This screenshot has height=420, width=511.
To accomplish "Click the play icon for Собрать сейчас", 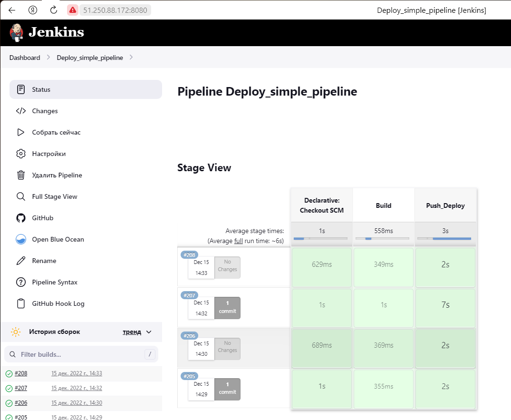I will click(x=21, y=132).
